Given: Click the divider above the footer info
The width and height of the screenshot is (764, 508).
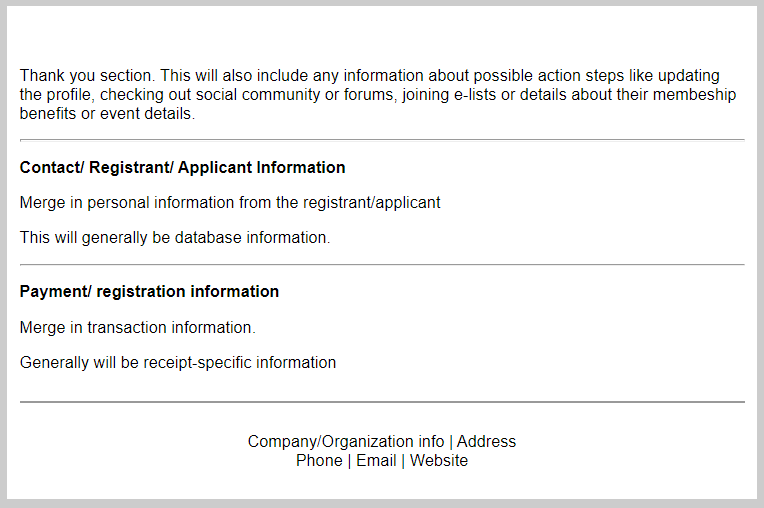Looking at the screenshot, I should pos(382,402).
